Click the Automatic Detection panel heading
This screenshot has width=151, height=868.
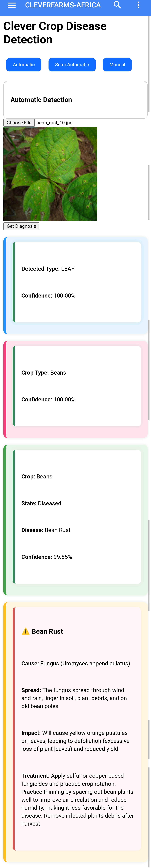coord(41,100)
